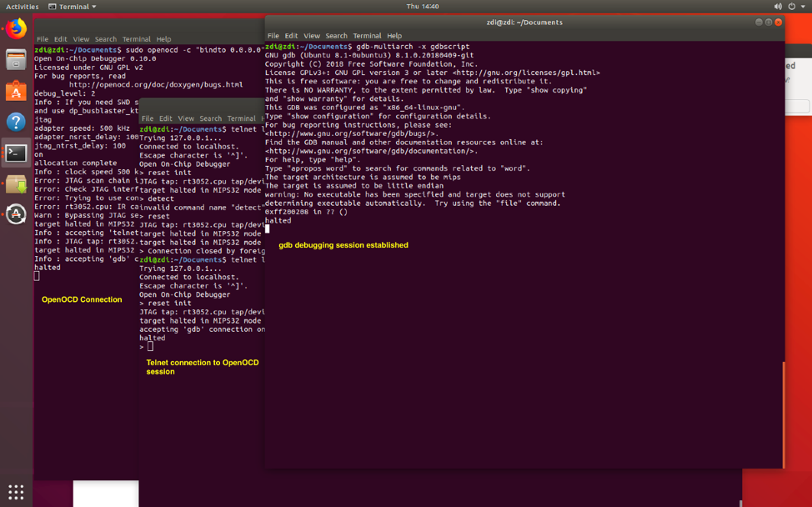Open Help menu in OpenOCD terminal window
This screenshot has height=507, width=812.
[x=163, y=39]
